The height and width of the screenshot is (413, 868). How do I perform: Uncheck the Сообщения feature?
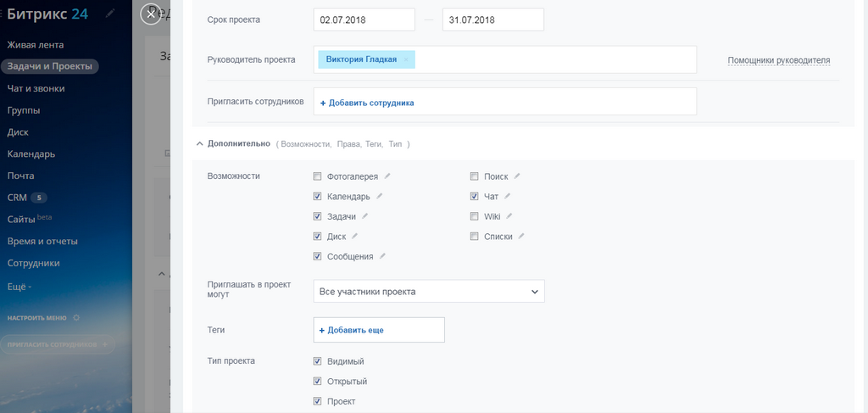[x=317, y=256]
